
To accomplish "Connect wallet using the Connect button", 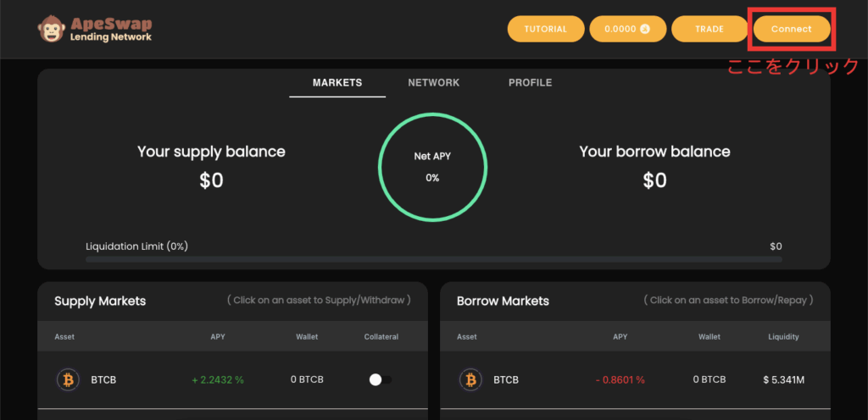I will pyautogui.click(x=791, y=29).
